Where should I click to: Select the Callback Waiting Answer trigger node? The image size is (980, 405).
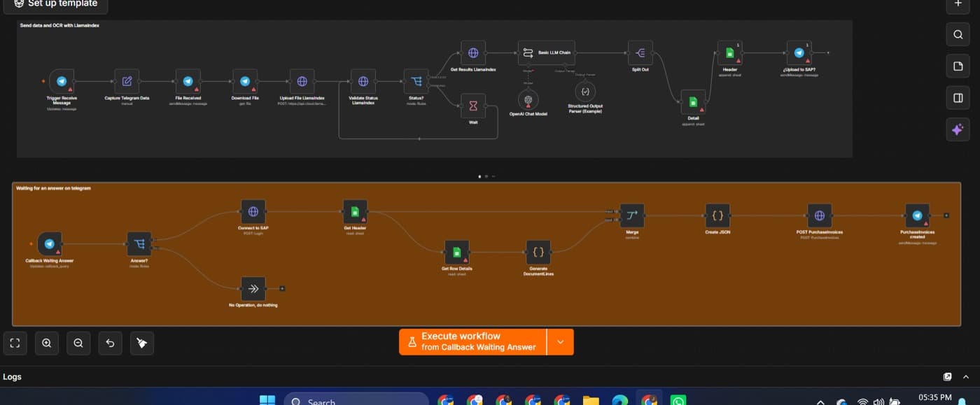point(50,244)
